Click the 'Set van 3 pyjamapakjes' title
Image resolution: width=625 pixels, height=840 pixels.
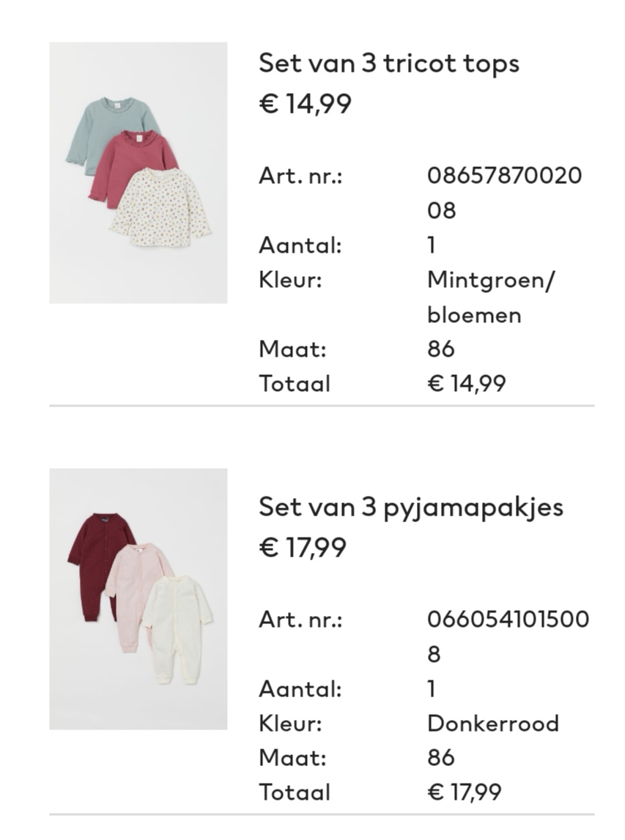tap(411, 508)
